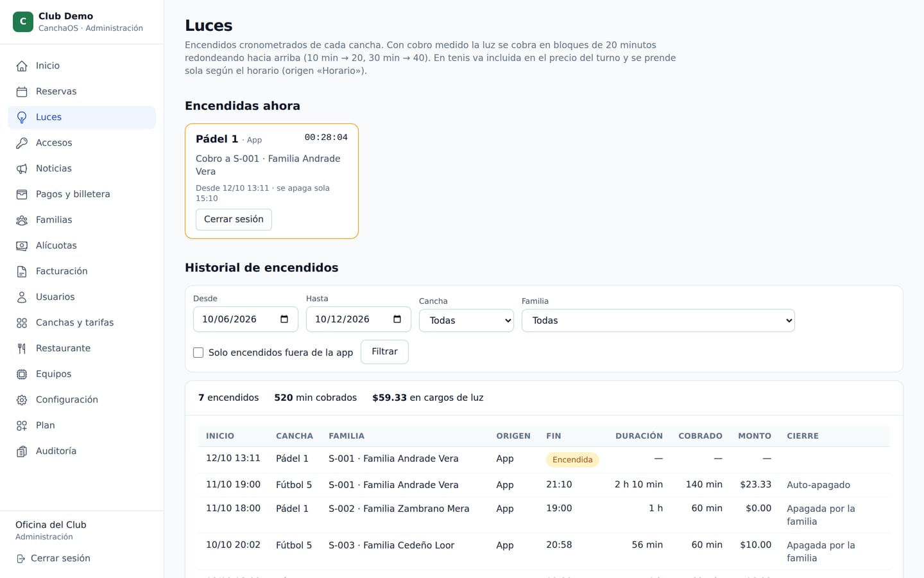This screenshot has height=578, width=924.
Task: Click the Desde date field 10/06/2026
Action: pos(246,319)
